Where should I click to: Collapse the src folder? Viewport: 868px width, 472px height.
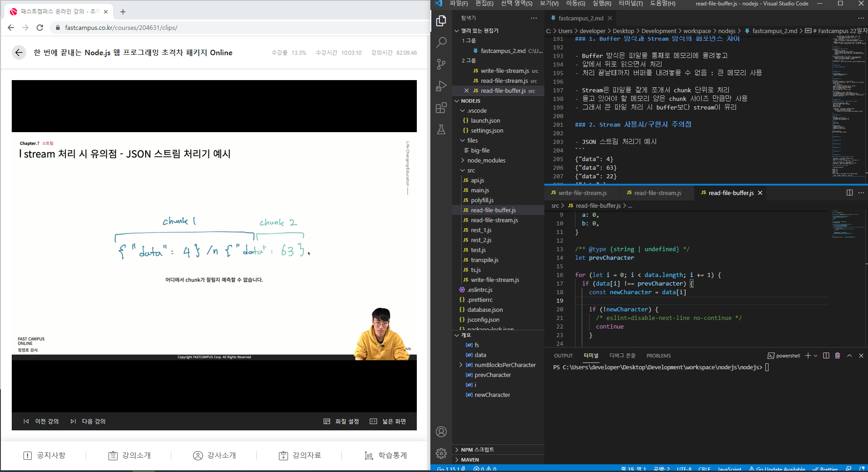(x=498, y=170)
